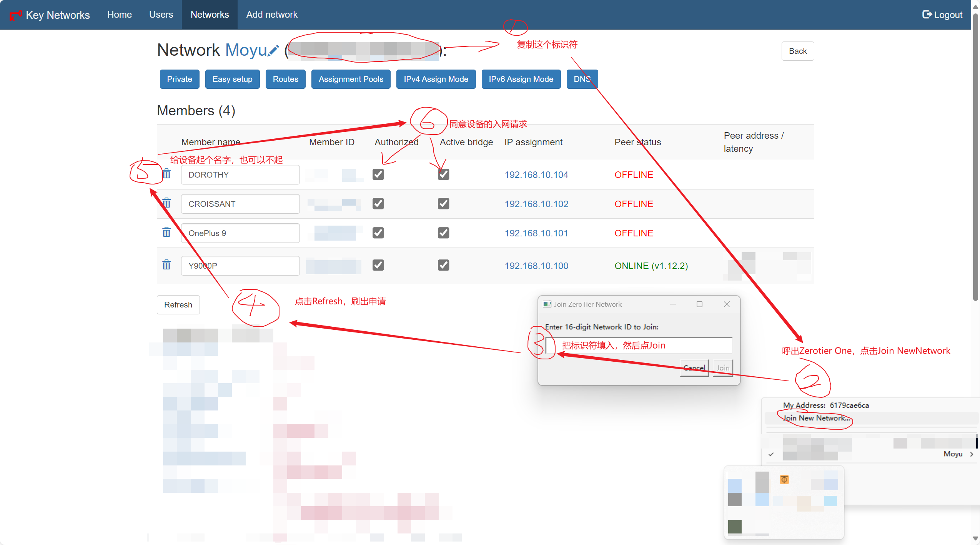Viewport: 980px width, 545px height.
Task: Toggle Authorized checkbox for OnePlus 9
Action: (x=378, y=233)
